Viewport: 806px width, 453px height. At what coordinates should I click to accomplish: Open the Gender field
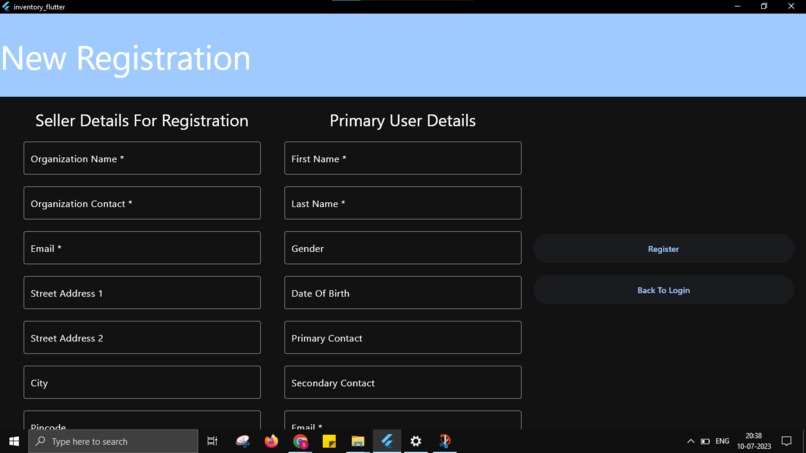coord(402,248)
